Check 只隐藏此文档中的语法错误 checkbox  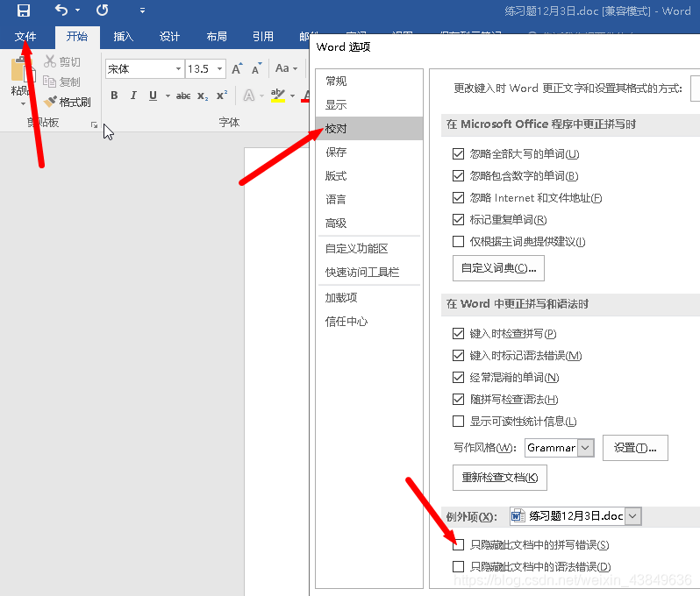tap(458, 566)
